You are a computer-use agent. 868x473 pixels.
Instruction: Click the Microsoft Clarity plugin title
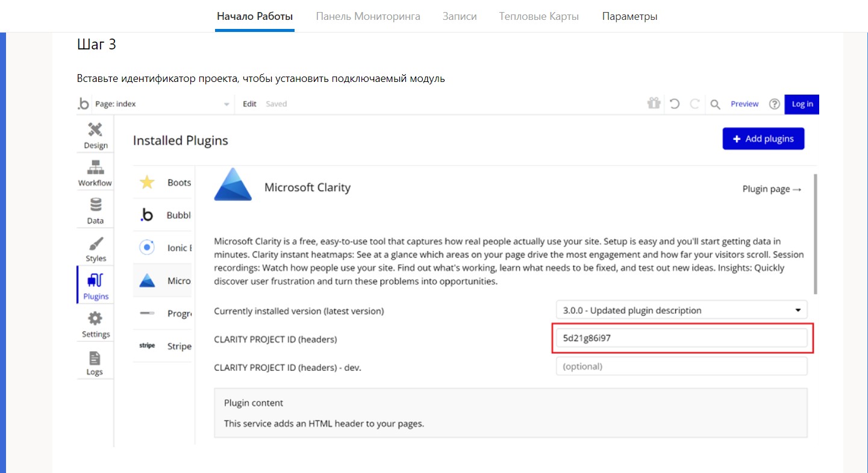[307, 187]
